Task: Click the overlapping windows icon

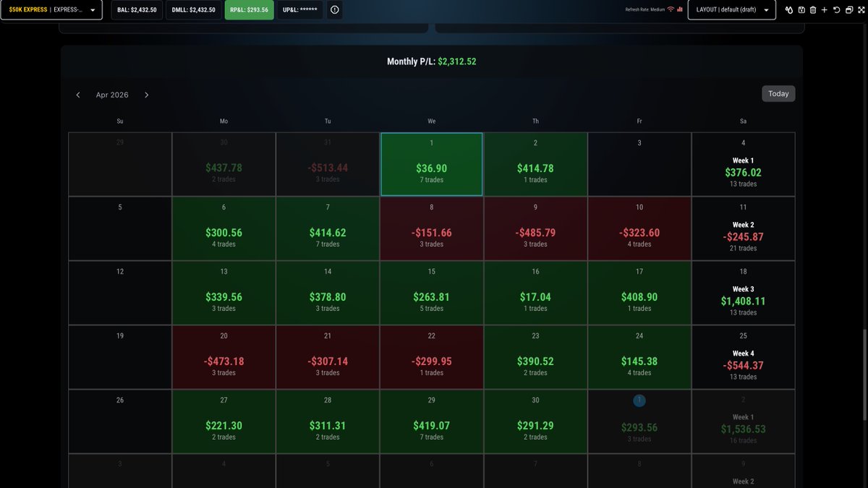Action: pyautogui.click(x=849, y=10)
